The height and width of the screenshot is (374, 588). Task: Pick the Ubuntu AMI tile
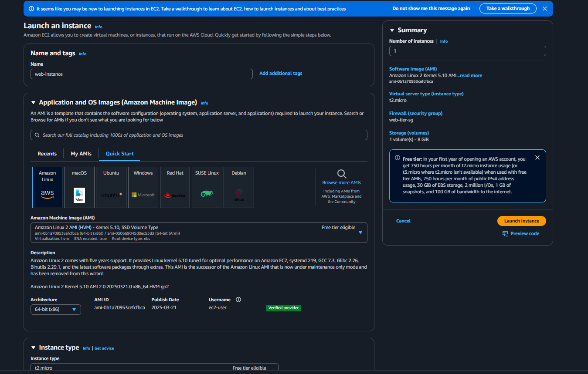click(x=111, y=187)
